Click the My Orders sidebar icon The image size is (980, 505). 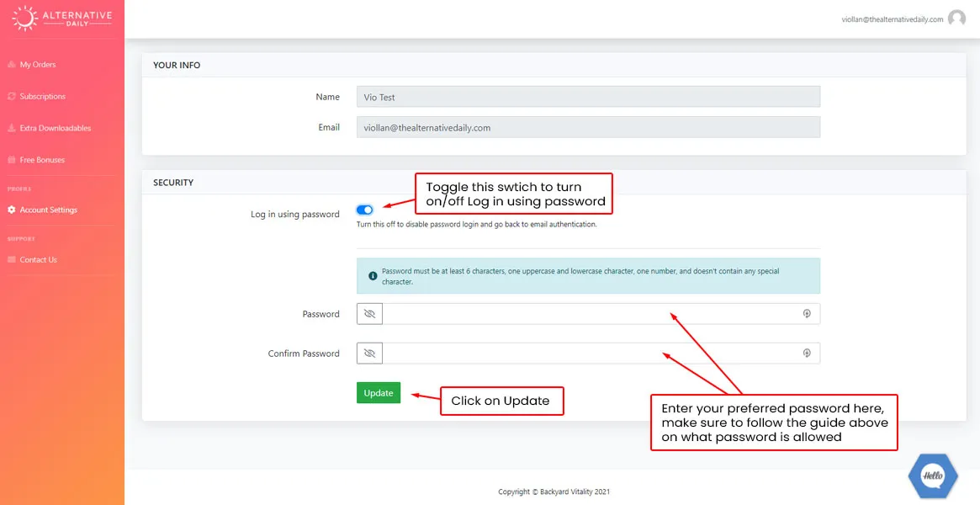pyautogui.click(x=12, y=65)
